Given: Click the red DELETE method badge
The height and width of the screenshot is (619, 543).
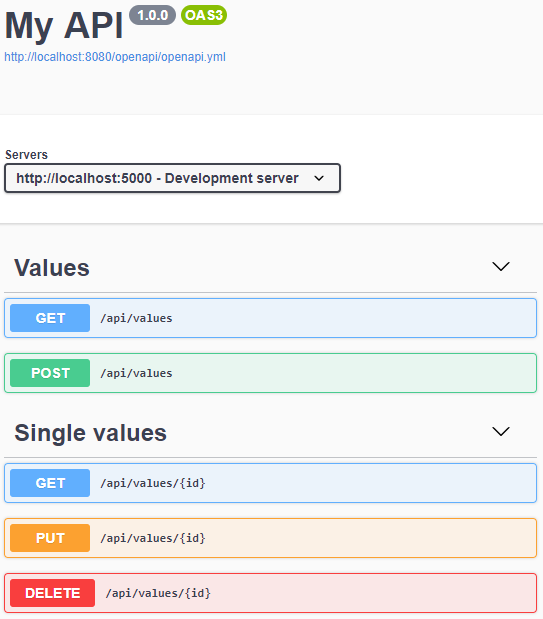Looking at the screenshot, I should click(53, 593).
